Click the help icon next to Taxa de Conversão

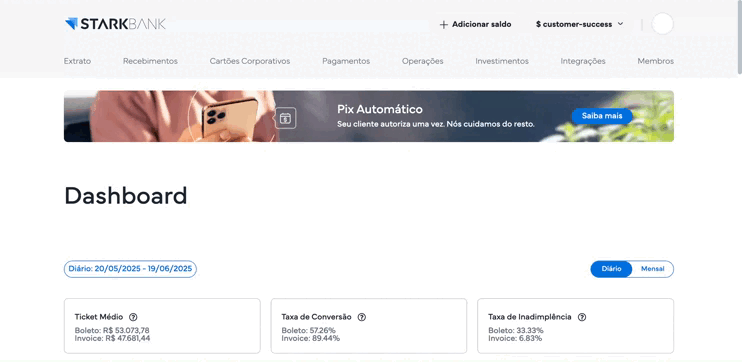(x=362, y=317)
